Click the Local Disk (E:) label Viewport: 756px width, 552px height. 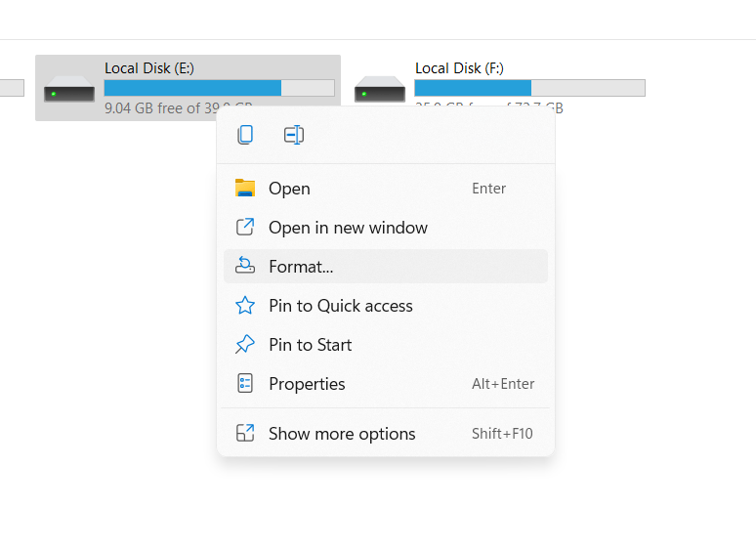pos(149,68)
